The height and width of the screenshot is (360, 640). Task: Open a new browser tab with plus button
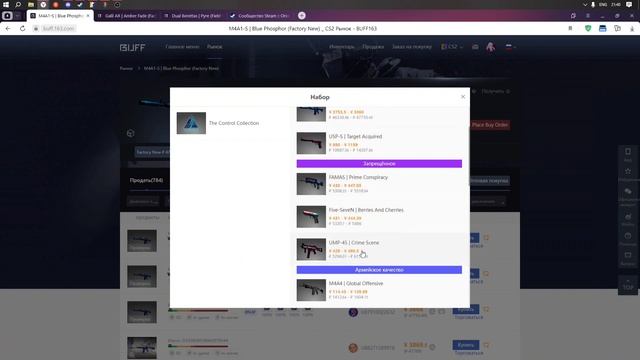point(302,16)
